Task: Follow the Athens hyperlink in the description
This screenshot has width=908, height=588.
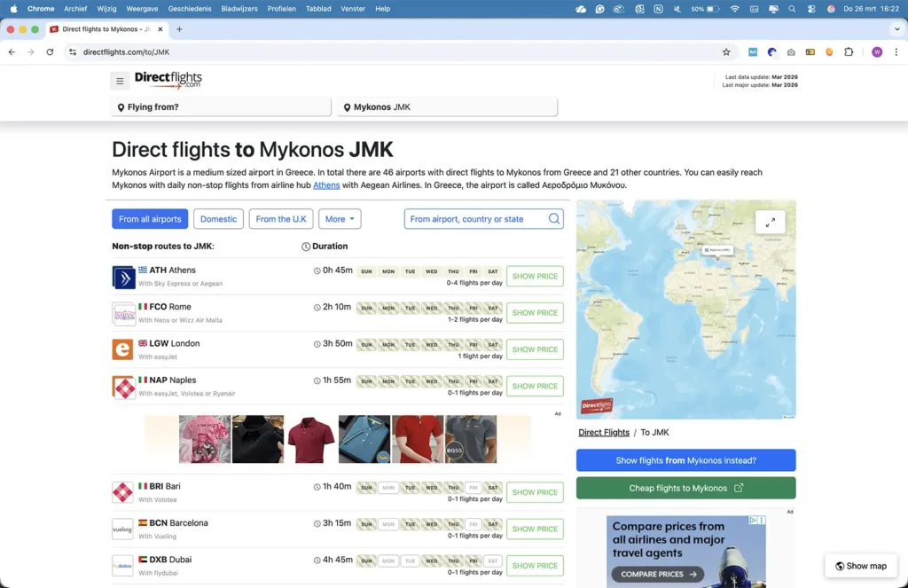Action: [326, 185]
